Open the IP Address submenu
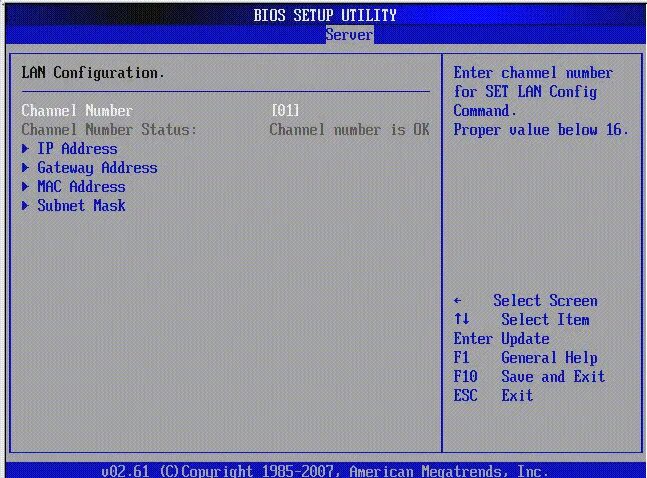Viewport: 647px width, 478px height. click(77, 149)
